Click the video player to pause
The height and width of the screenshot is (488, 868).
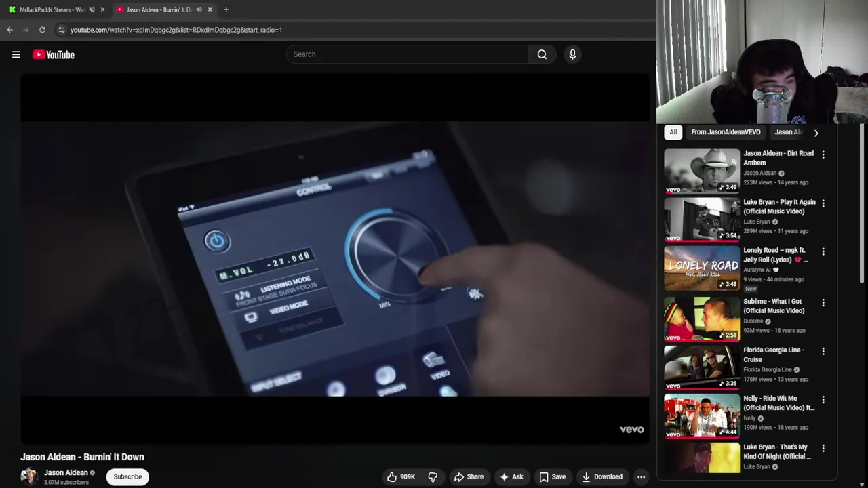click(335, 259)
